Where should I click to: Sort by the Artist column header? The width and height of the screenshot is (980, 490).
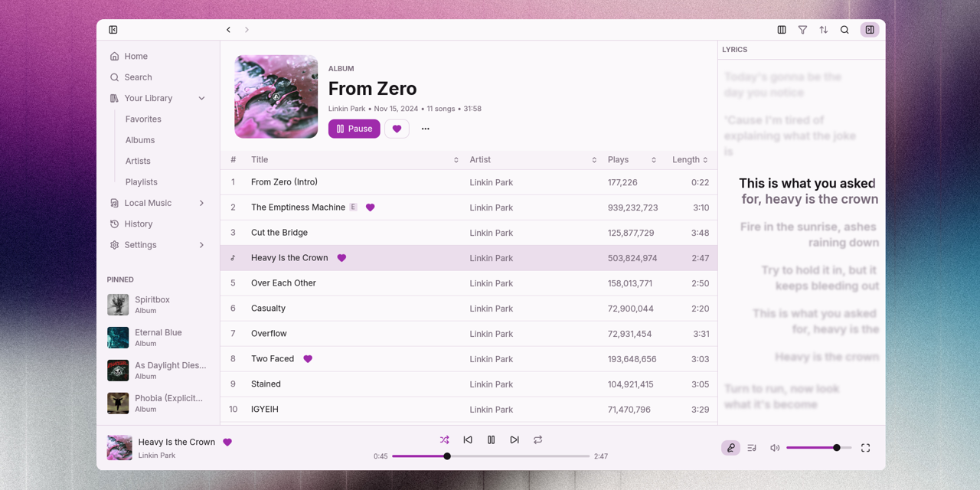(533, 160)
